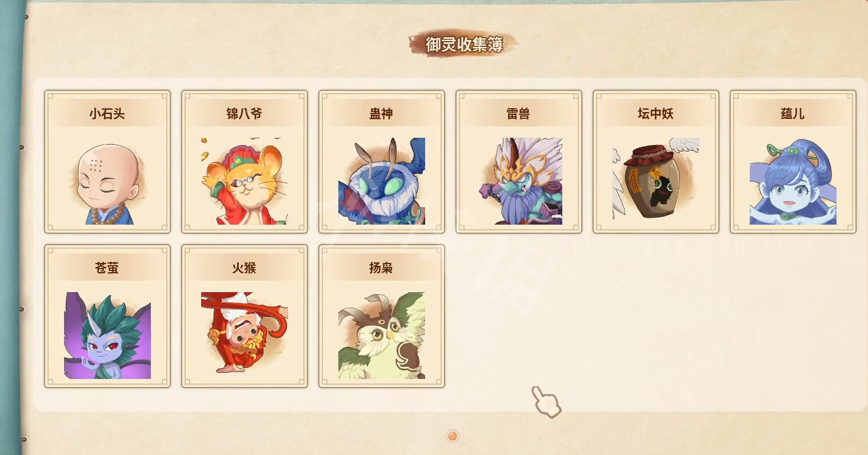868x455 pixels.
Task: Click the 坛中妖 name header
Action: pos(655,113)
